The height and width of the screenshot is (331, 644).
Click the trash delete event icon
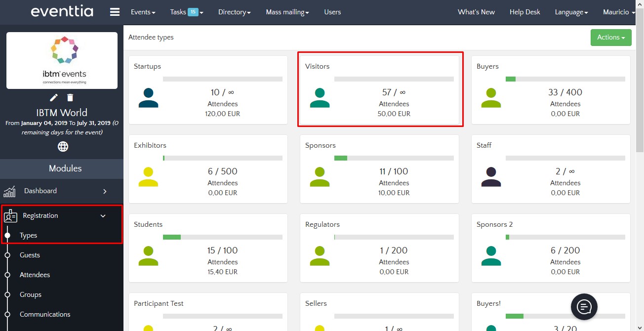pos(70,98)
